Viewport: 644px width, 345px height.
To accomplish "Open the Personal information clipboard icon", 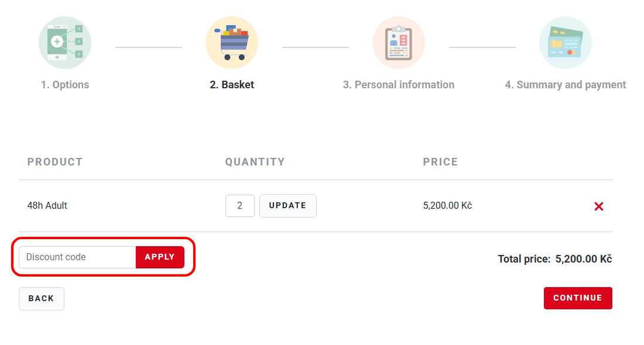I will point(398,42).
